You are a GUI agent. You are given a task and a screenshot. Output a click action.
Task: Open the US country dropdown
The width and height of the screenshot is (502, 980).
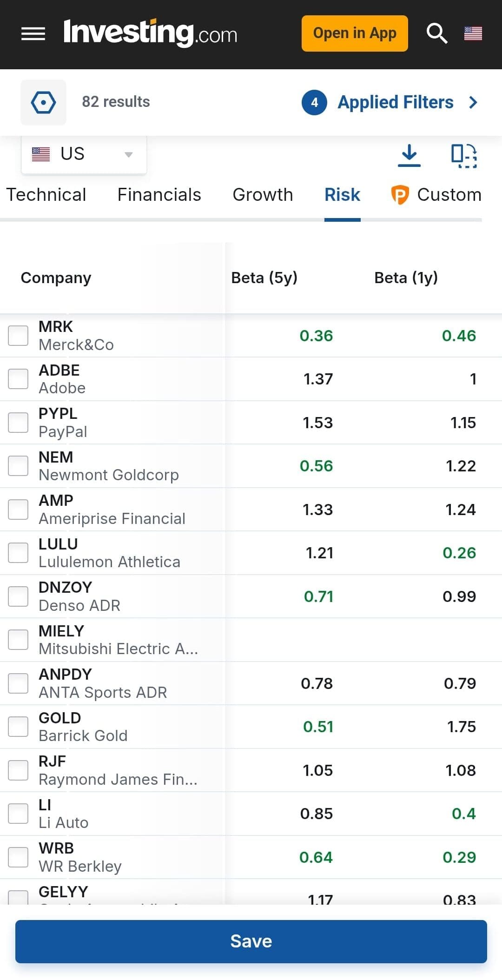click(x=84, y=154)
